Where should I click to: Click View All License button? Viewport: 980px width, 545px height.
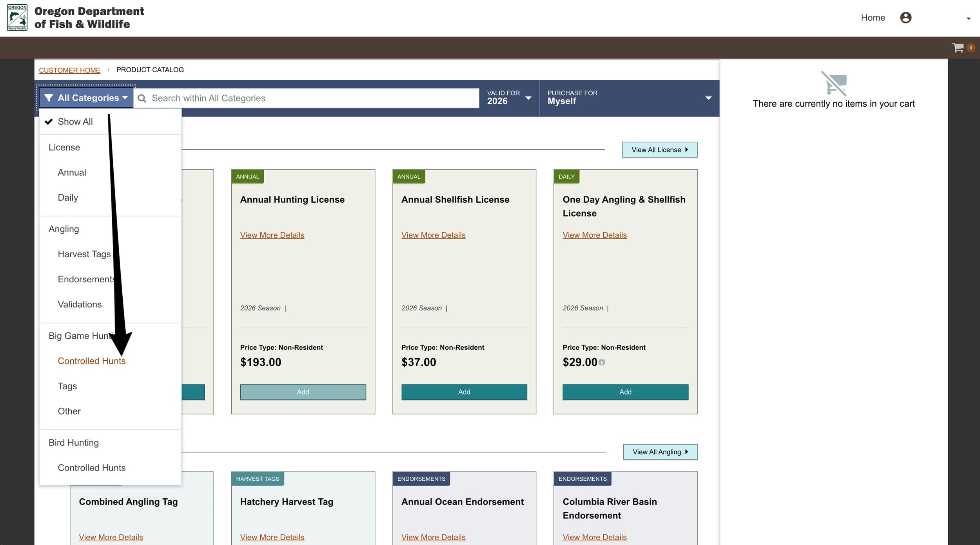(x=659, y=150)
